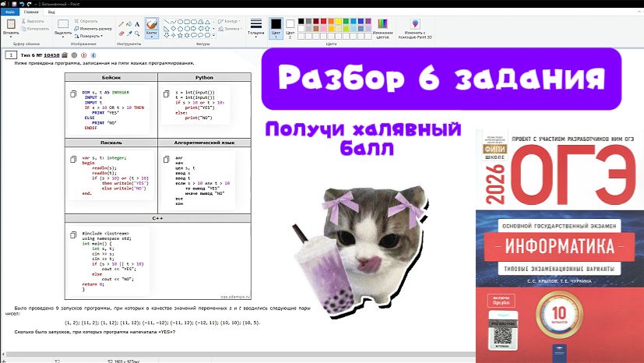
Task: Expand the shapes gallery more arrow
Action: coord(213,35)
